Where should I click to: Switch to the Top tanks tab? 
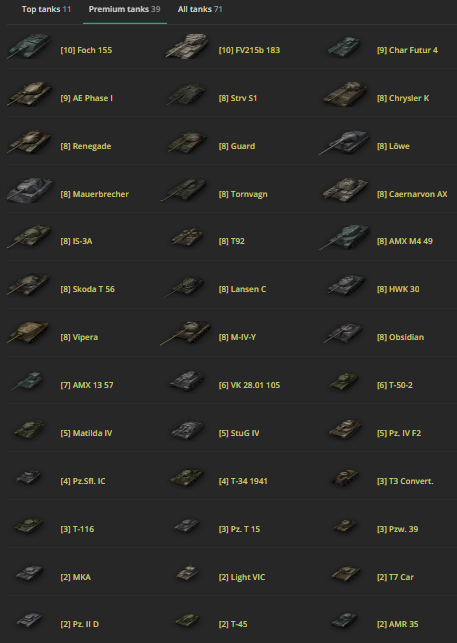coord(46,9)
